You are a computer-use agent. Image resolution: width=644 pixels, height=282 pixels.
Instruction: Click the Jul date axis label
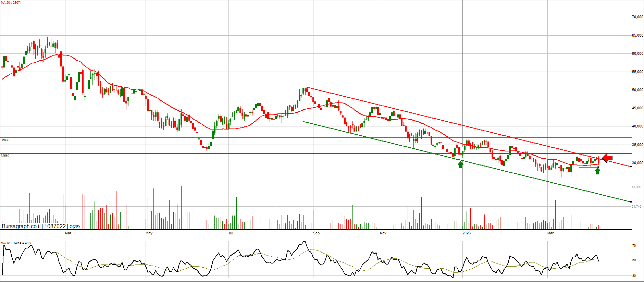231,233
